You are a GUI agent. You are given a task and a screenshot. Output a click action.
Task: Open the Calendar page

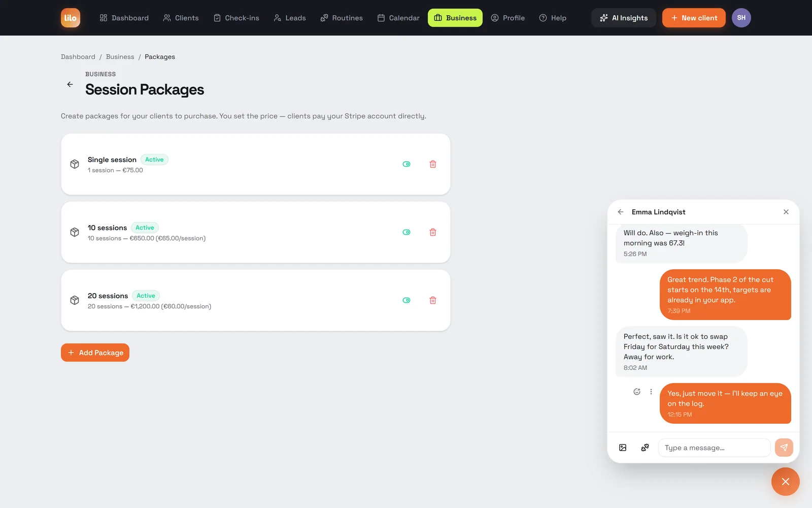tap(398, 18)
